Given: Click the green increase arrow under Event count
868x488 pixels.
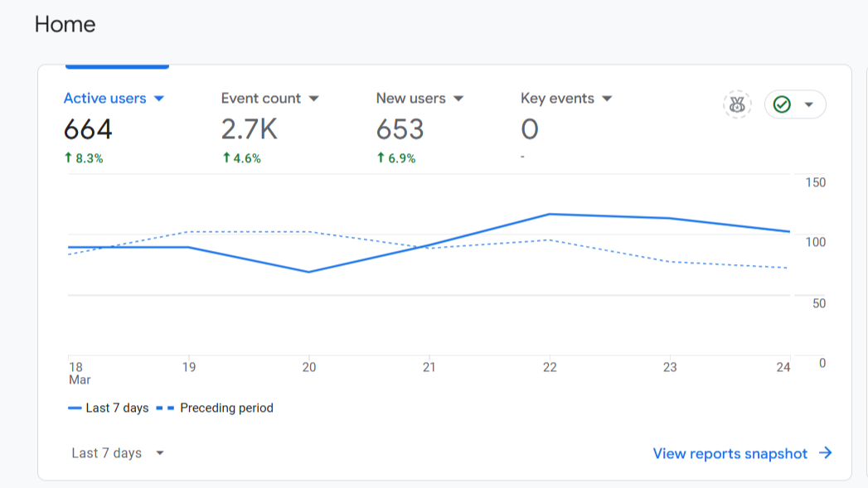Looking at the screenshot, I should pyautogui.click(x=225, y=157).
